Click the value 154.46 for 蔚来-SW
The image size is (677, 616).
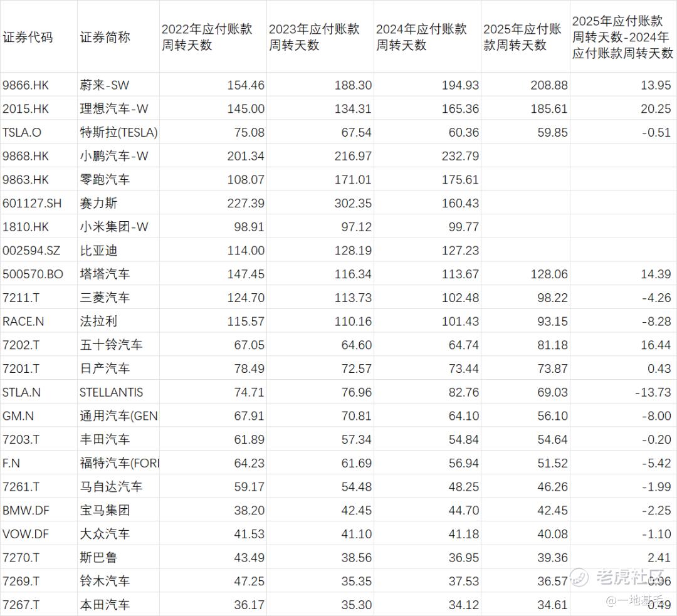(246, 85)
